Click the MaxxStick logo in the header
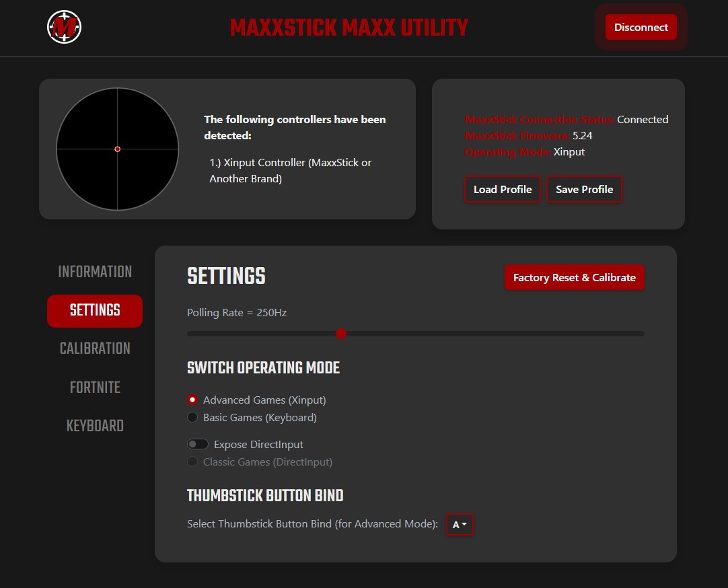Screen dimensions: 728x588 pyautogui.click(x=63, y=27)
